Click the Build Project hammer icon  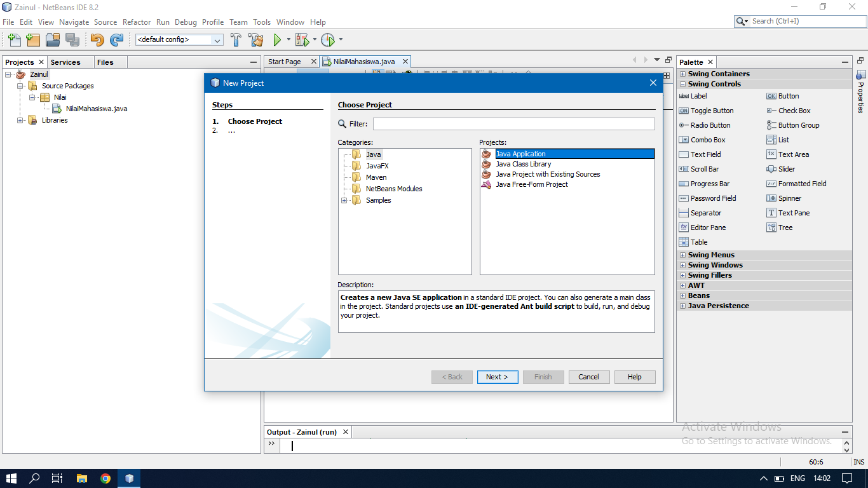click(236, 40)
